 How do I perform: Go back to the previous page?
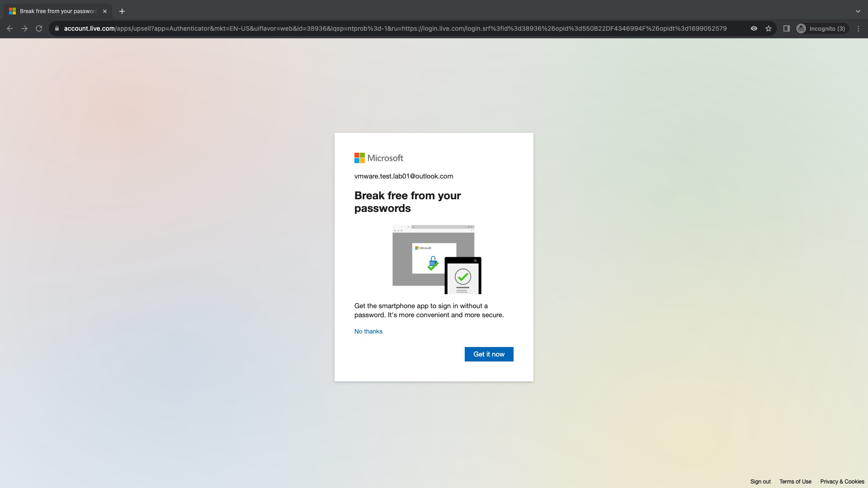9,28
